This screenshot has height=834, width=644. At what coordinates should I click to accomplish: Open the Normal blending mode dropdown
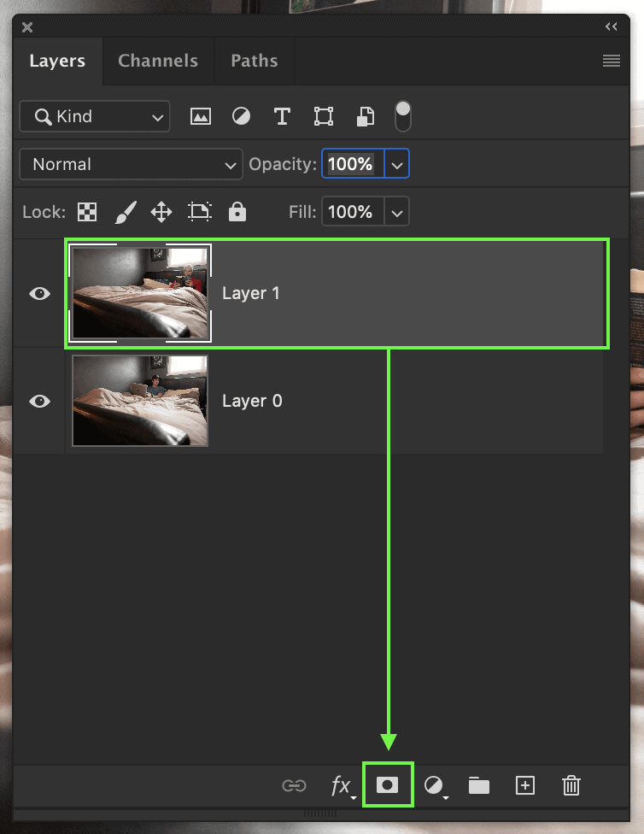[x=131, y=164]
